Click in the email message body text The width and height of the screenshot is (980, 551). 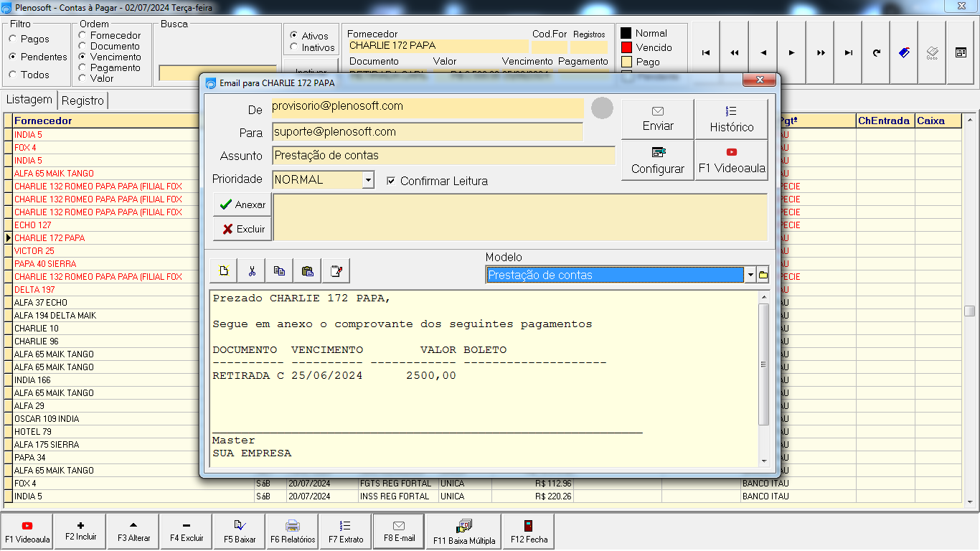click(484, 378)
